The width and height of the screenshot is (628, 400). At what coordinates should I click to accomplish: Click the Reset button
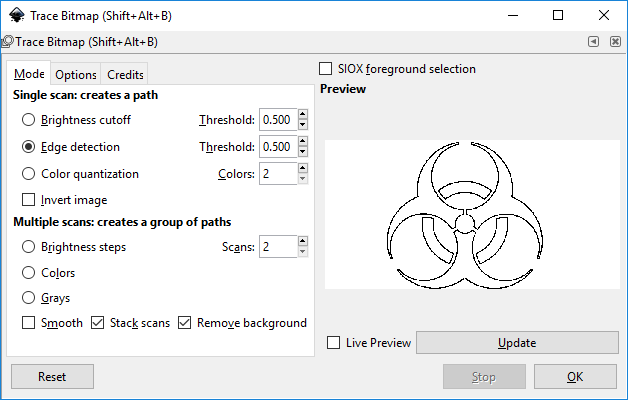[x=52, y=377]
